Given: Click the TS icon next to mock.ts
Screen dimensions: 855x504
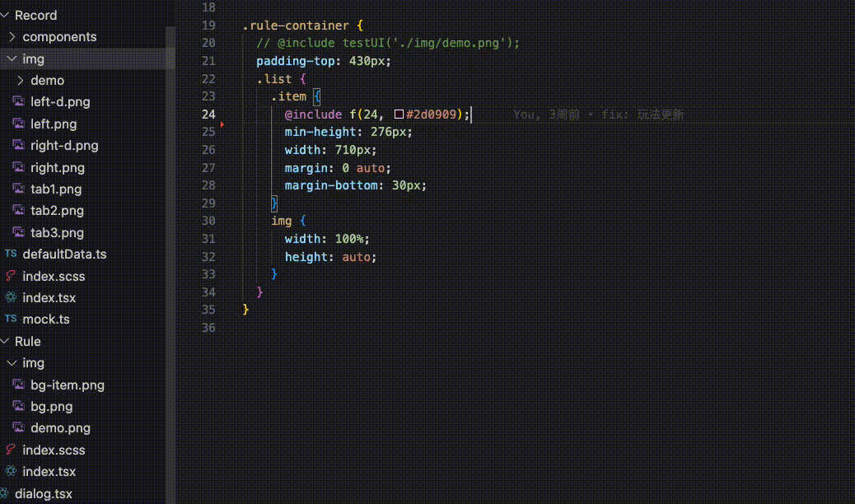Looking at the screenshot, I should pos(11,319).
